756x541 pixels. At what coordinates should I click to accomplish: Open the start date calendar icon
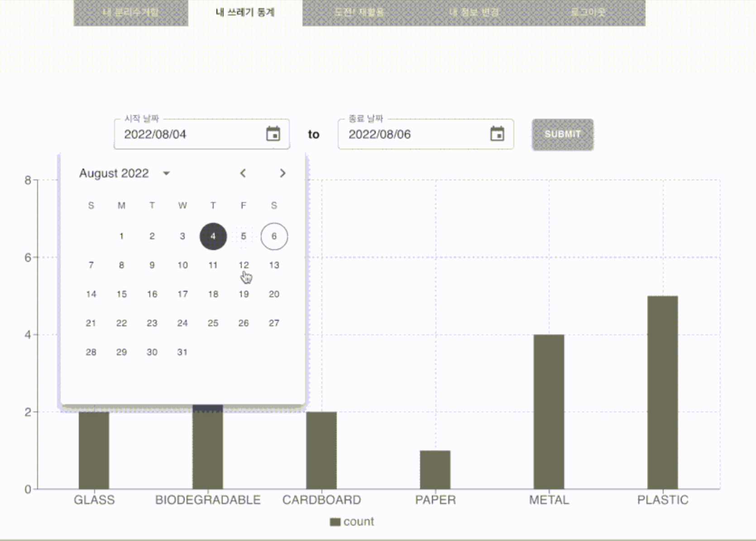[273, 134]
